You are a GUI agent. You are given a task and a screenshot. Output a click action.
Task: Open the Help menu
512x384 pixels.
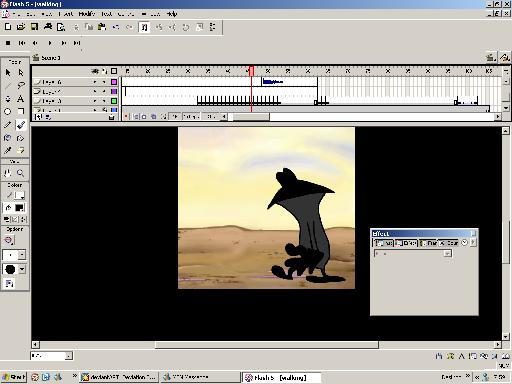click(x=172, y=14)
